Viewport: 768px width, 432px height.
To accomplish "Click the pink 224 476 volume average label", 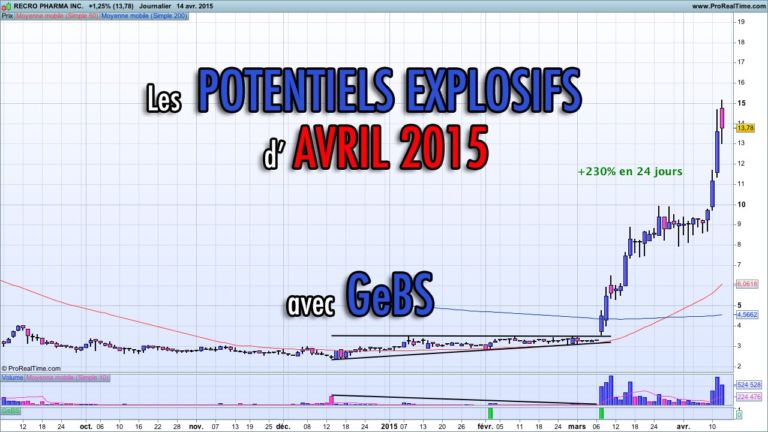I will click(748, 397).
